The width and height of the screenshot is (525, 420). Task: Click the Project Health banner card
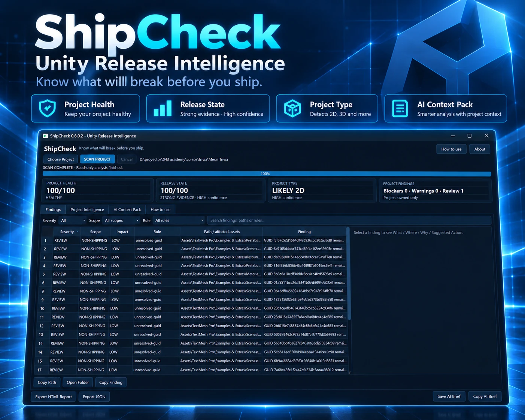point(85,109)
